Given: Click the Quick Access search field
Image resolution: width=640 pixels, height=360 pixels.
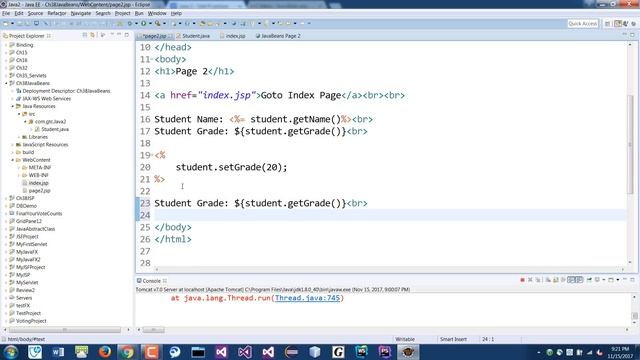Looking at the screenshot, I should coord(583,24).
